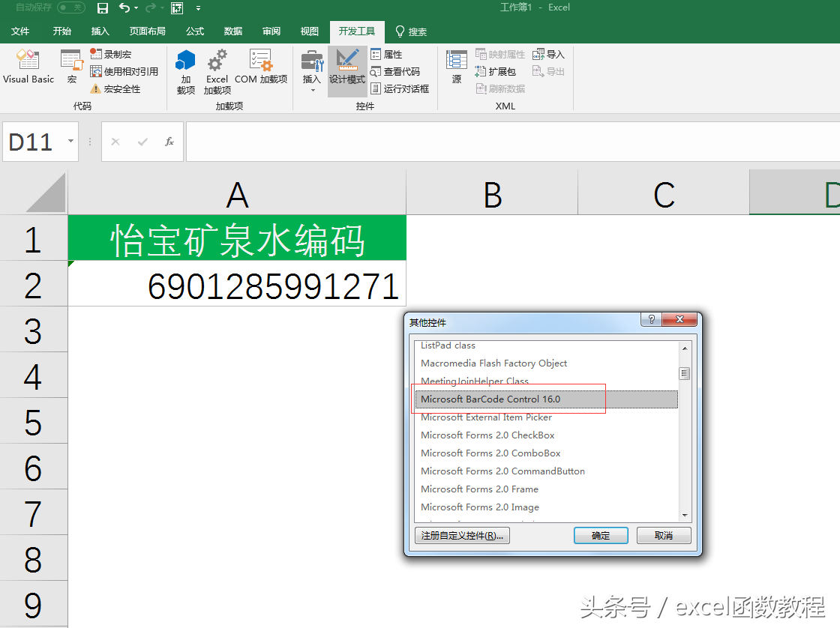This screenshot has width=840, height=628.
Task: Open COM 加载项 dialog
Action: pos(261,67)
